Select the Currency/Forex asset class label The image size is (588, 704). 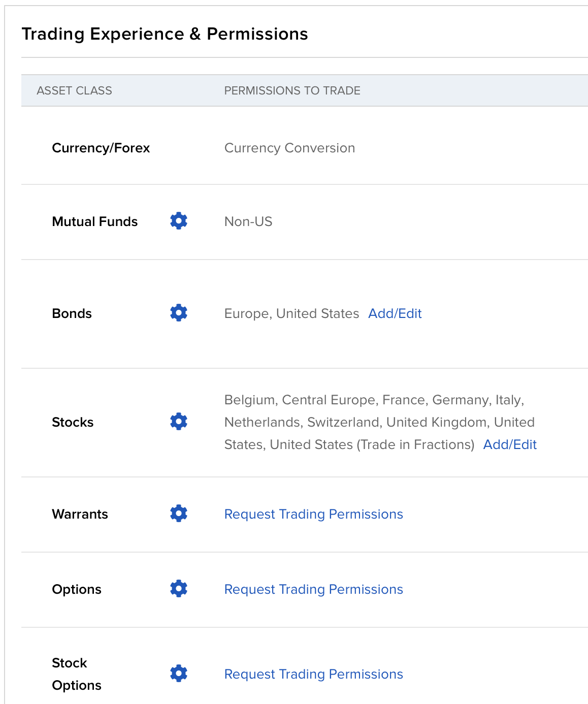[101, 148]
